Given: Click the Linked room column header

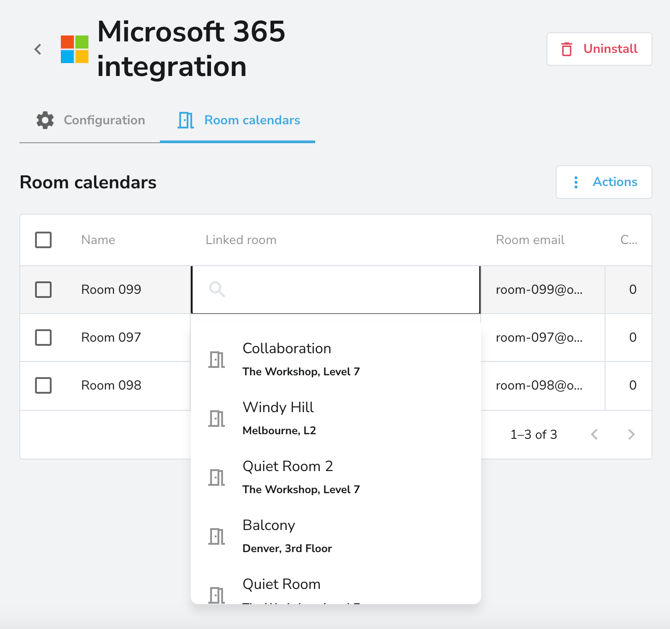Looking at the screenshot, I should coord(241,240).
